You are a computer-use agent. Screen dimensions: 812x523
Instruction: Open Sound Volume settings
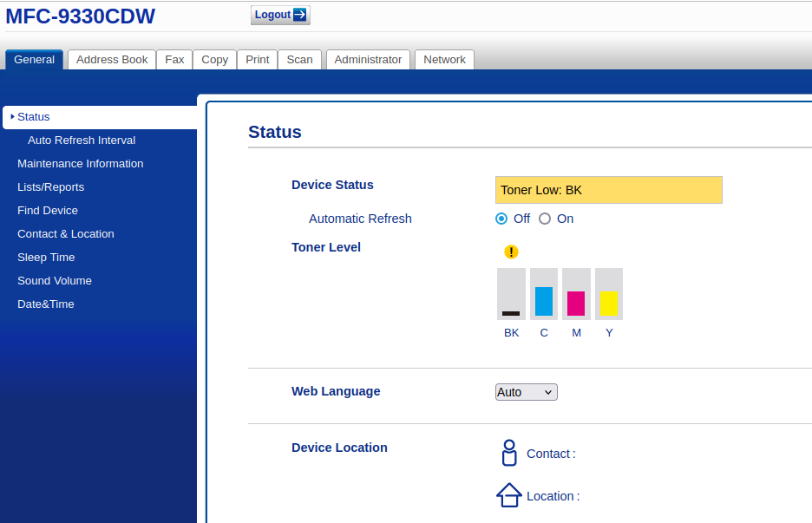tap(55, 281)
